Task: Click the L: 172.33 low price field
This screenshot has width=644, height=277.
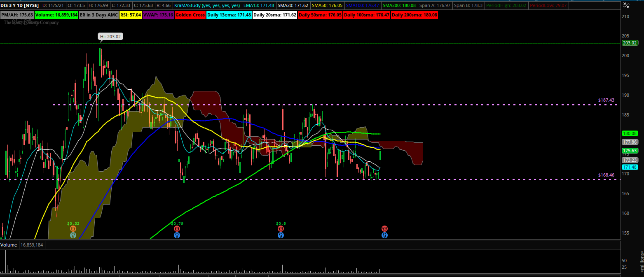Action: (122, 5)
